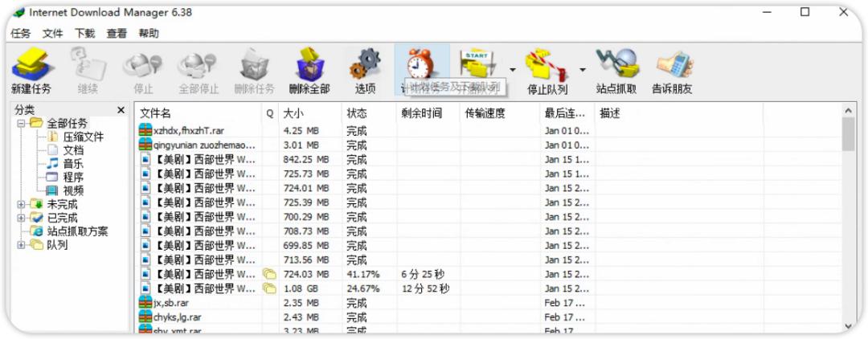Select 未完成 category in tree

pyautogui.click(x=62, y=204)
